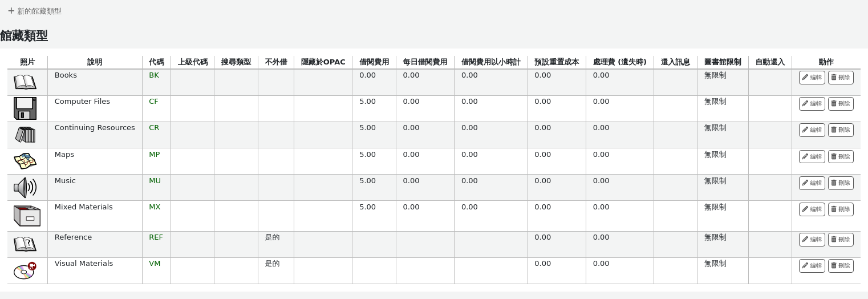Select the Reference description cell

coord(95,245)
